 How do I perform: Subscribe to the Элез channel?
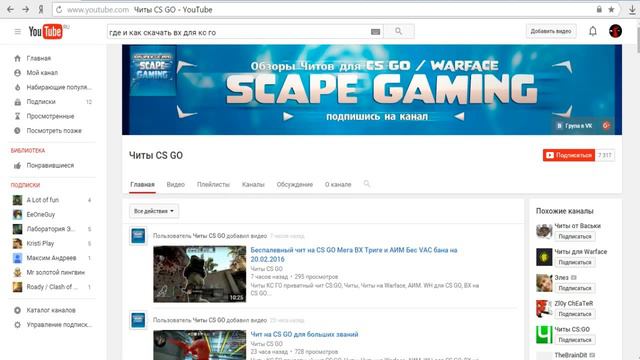[575, 288]
